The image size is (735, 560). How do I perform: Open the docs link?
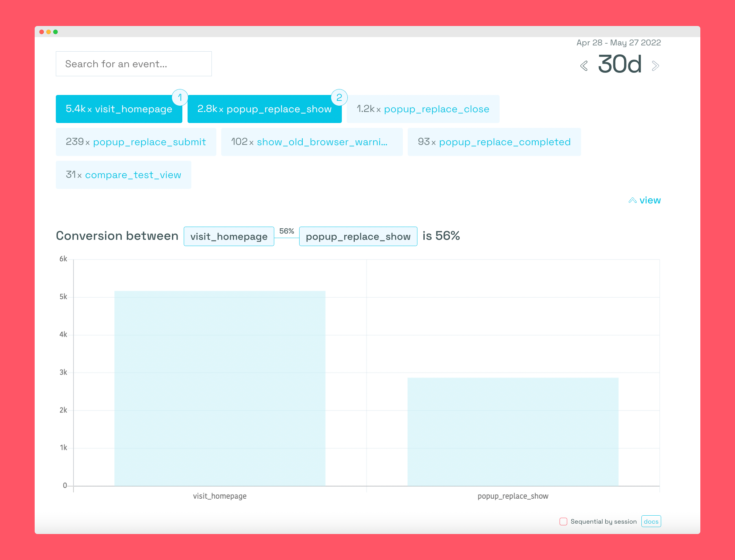pos(651,522)
